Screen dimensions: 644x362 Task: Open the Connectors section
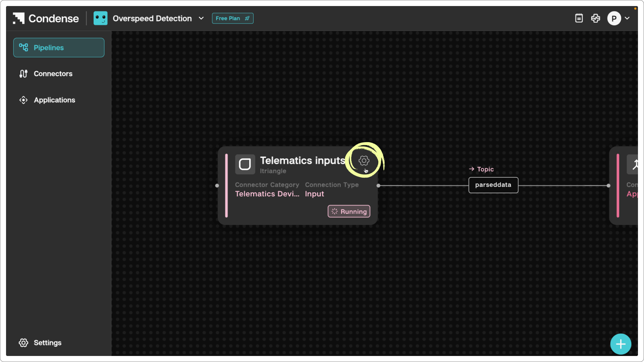click(53, 74)
